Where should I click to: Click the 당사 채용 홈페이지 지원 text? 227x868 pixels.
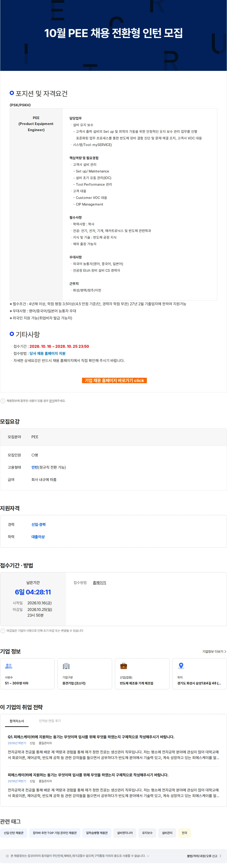tap(48, 353)
